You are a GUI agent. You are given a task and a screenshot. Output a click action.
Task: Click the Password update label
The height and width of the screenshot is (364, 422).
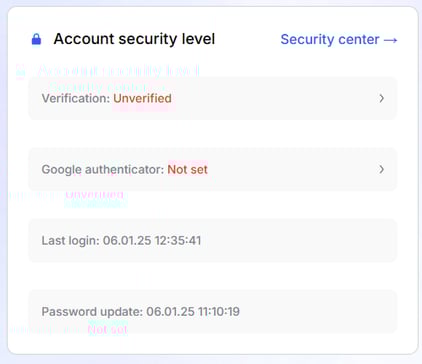tap(92, 312)
